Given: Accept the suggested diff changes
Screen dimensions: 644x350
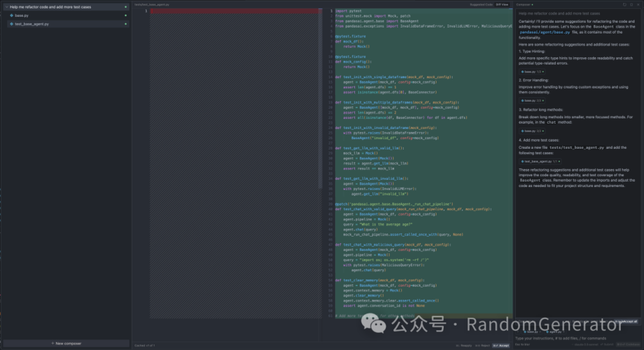Looking at the screenshot, I should [501, 345].
